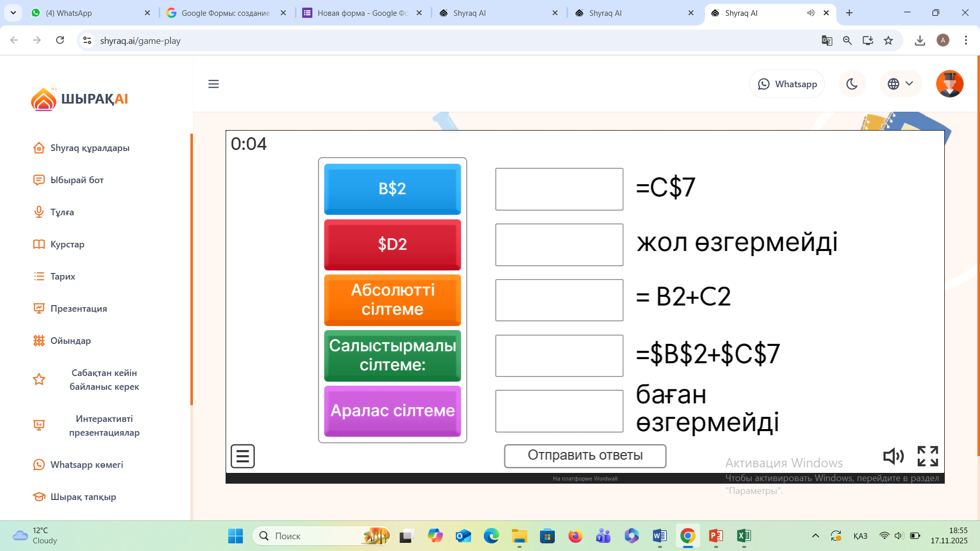The width and height of the screenshot is (980, 551).
Task: Click empty answer box next to =C$7
Action: [559, 189]
